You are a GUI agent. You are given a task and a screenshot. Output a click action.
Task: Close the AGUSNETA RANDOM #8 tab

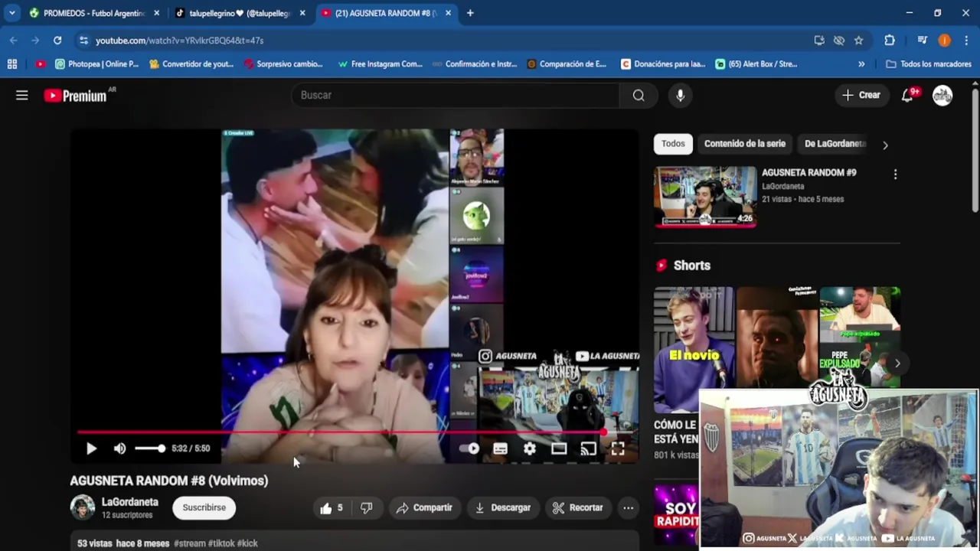pyautogui.click(x=448, y=13)
